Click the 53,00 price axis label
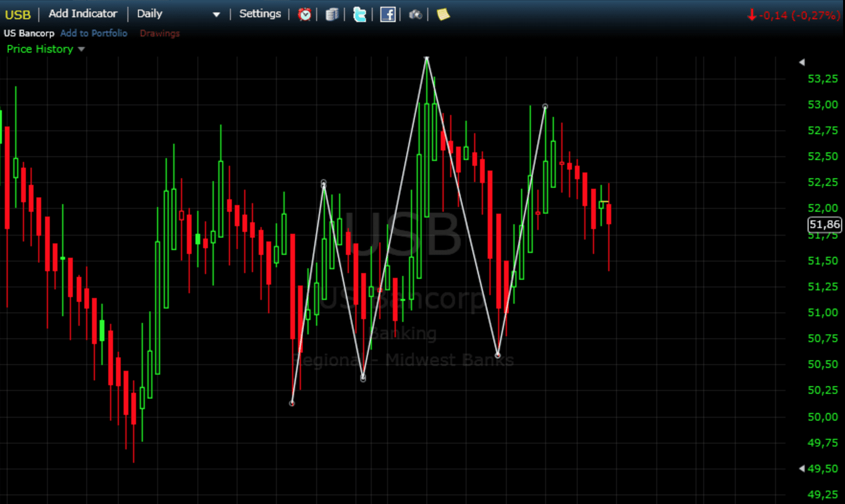This screenshot has height=504, width=845. pyautogui.click(x=823, y=105)
